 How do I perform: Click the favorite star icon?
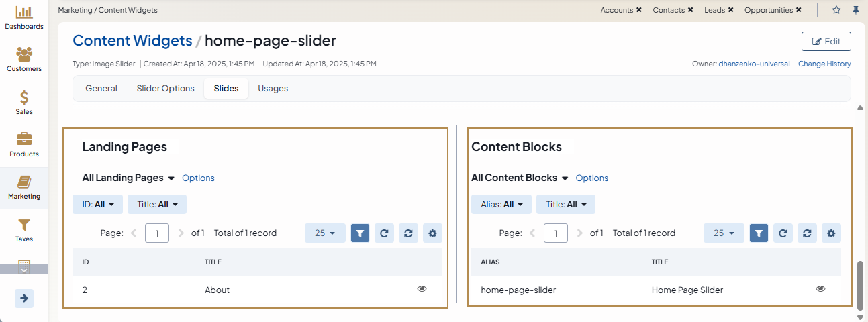[836, 10]
